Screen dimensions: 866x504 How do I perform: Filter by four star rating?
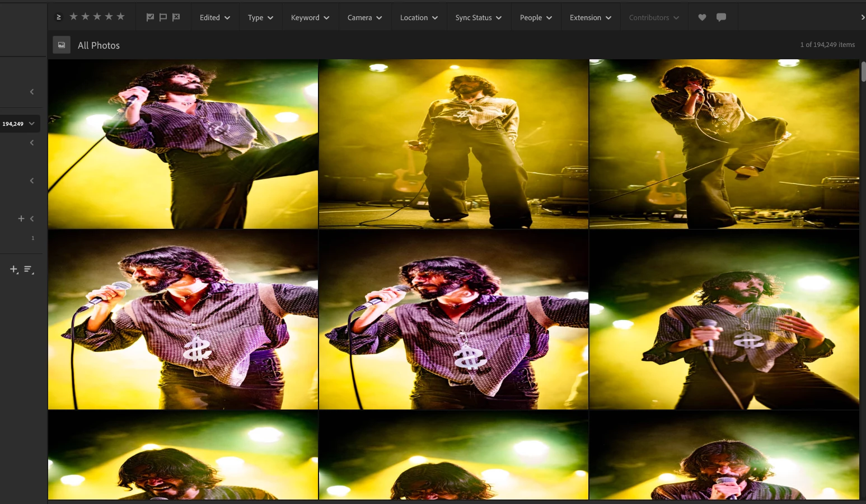point(109,17)
